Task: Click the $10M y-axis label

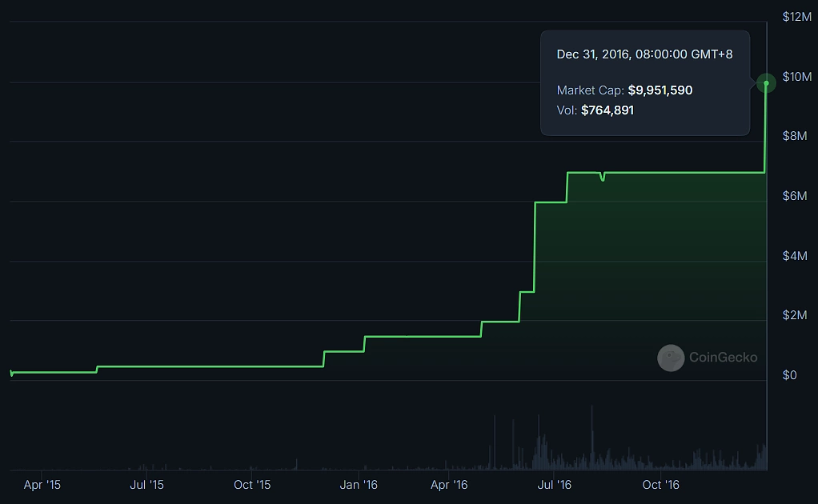Action: point(797,77)
